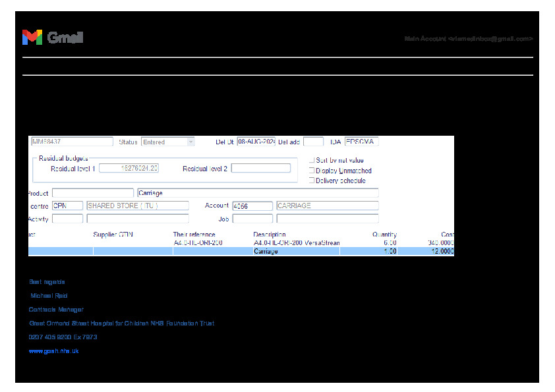Click the Del add input field

(313, 142)
